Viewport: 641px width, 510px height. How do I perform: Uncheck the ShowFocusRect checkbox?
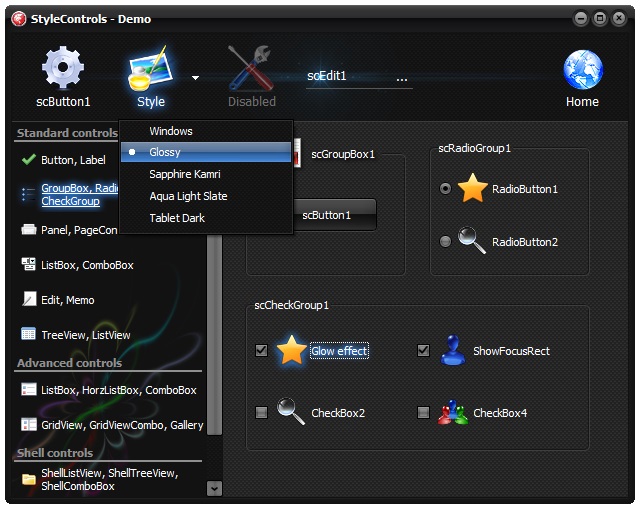423,350
